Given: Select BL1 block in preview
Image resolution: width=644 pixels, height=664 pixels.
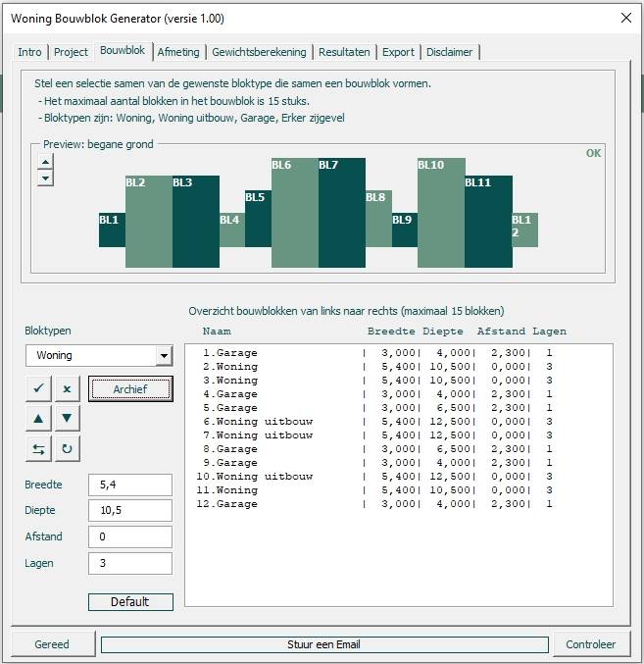Looking at the screenshot, I should pyautogui.click(x=112, y=230).
